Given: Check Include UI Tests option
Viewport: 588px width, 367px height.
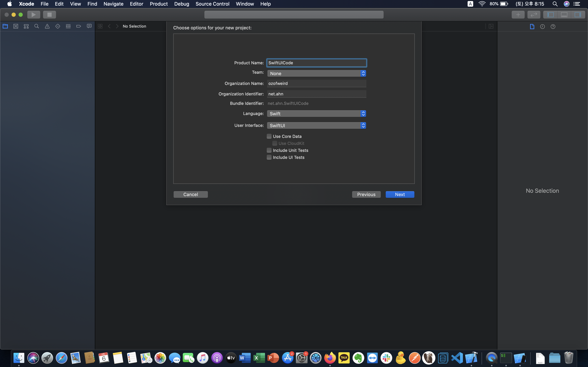Looking at the screenshot, I should coord(269,157).
